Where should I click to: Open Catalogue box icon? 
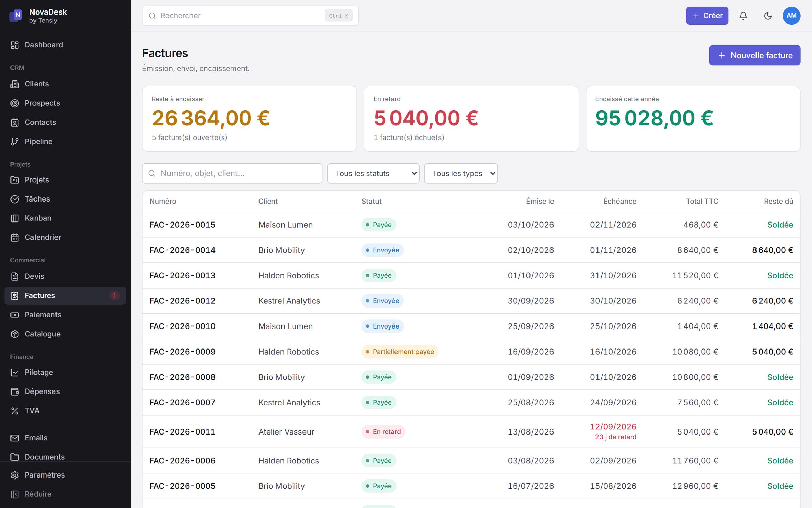15,334
